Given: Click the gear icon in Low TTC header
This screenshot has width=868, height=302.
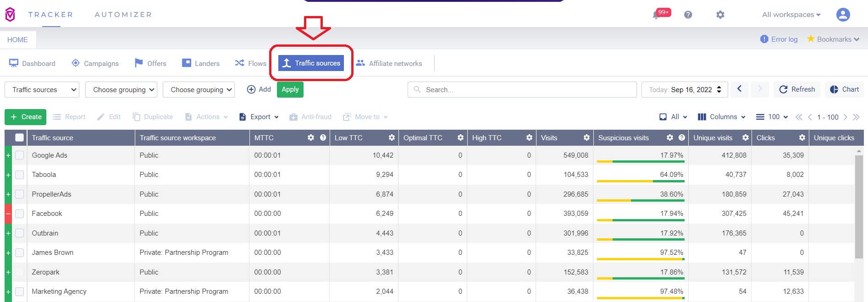Looking at the screenshot, I should tap(392, 137).
